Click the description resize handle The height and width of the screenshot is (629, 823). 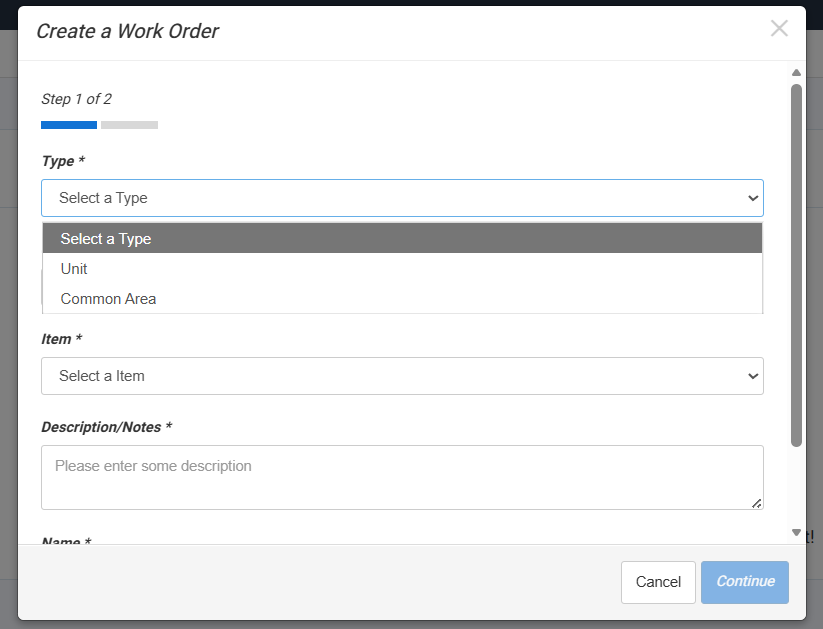(x=756, y=504)
